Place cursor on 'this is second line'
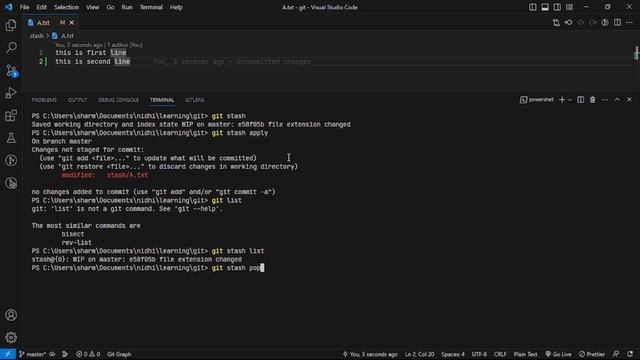Screen dimensions: 640x360 93,62
